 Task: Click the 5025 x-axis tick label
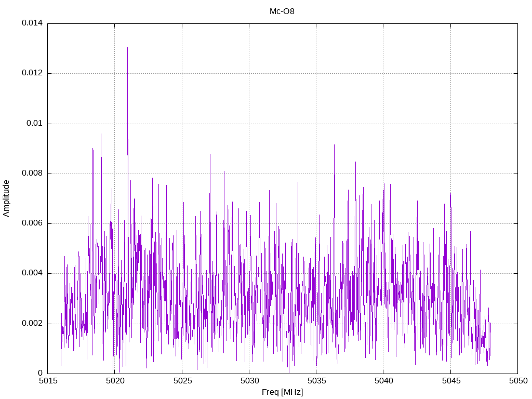coord(182,381)
